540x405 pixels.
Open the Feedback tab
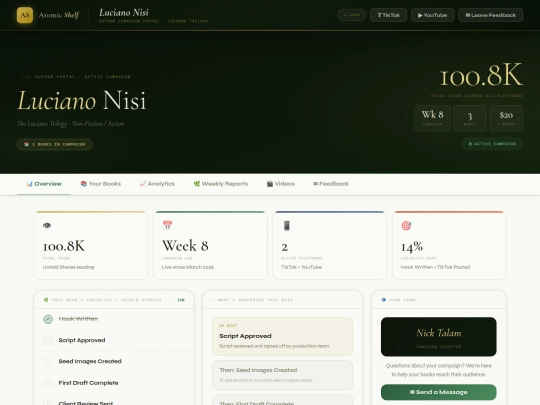(331, 184)
